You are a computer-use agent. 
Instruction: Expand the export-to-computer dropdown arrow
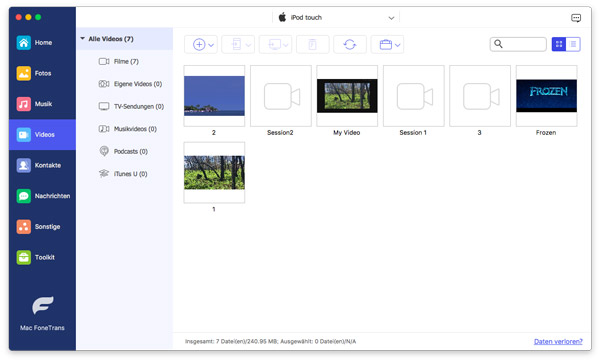tap(285, 45)
